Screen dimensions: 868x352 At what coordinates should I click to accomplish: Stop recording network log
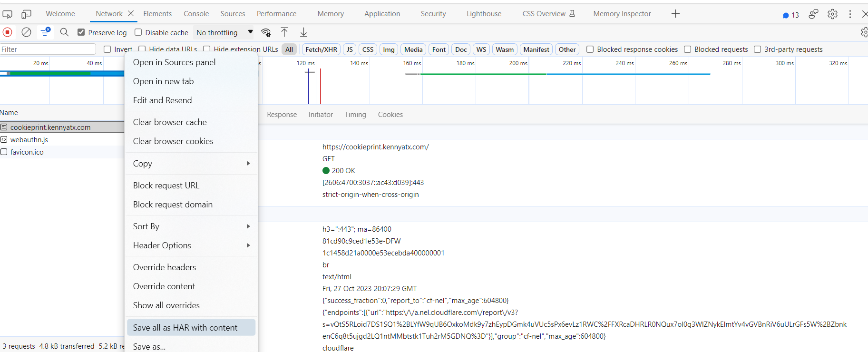pyautogui.click(x=8, y=32)
